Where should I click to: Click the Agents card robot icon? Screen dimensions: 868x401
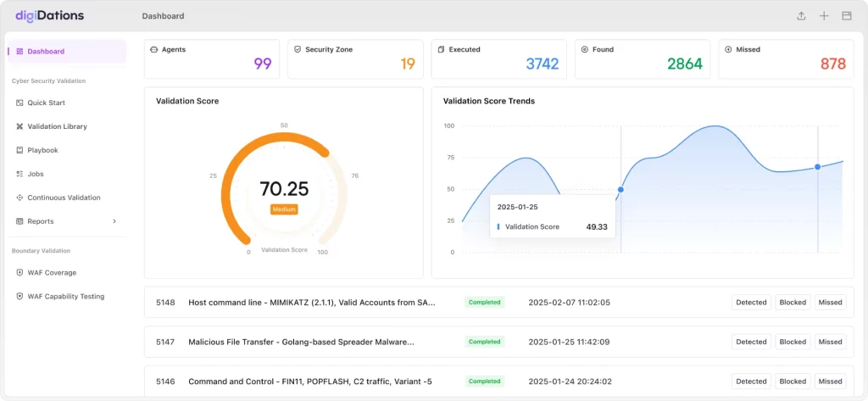click(x=154, y=49)
